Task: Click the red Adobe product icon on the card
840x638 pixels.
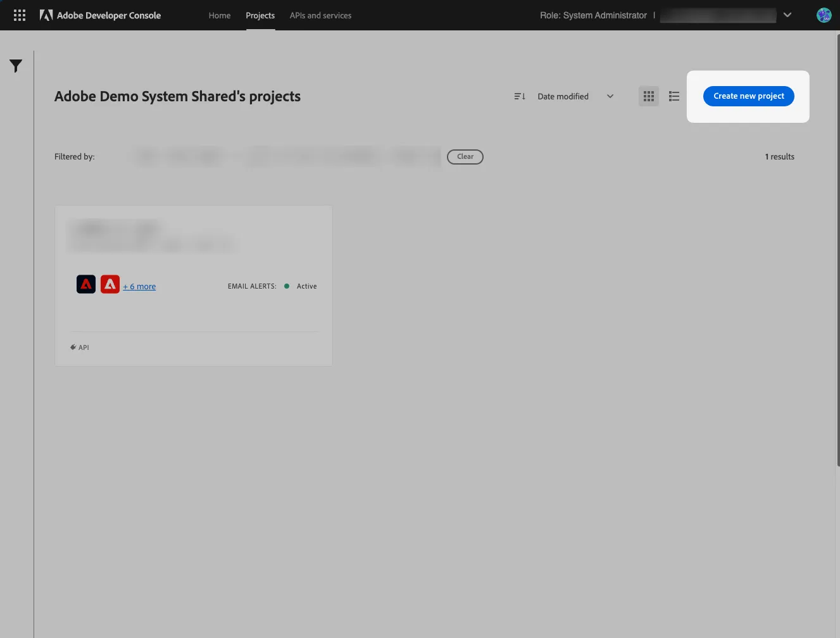Action: click(x=110, y=285)
